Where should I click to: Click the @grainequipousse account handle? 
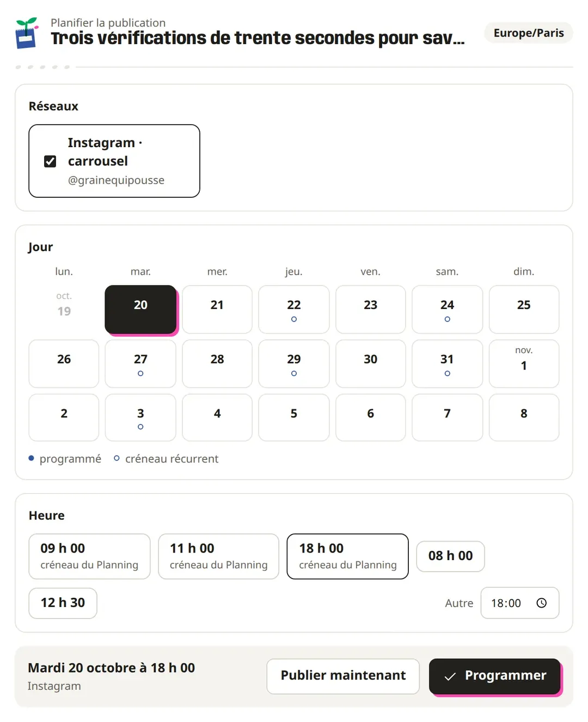tap(116, 180)
